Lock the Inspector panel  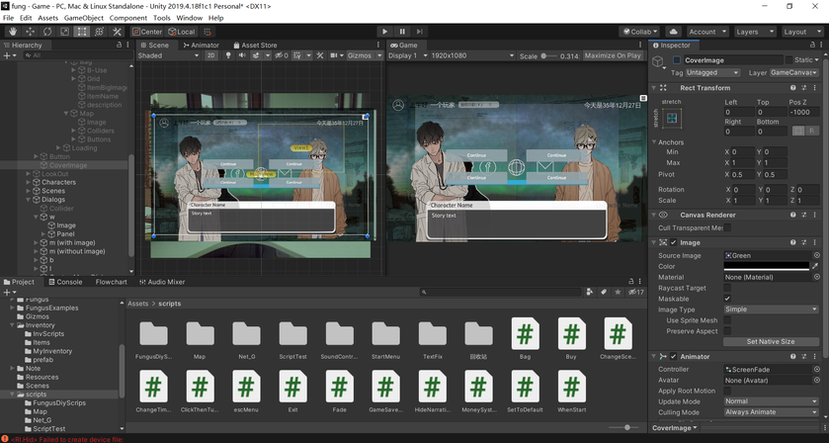pyautogui.click(x=813, y=45)
